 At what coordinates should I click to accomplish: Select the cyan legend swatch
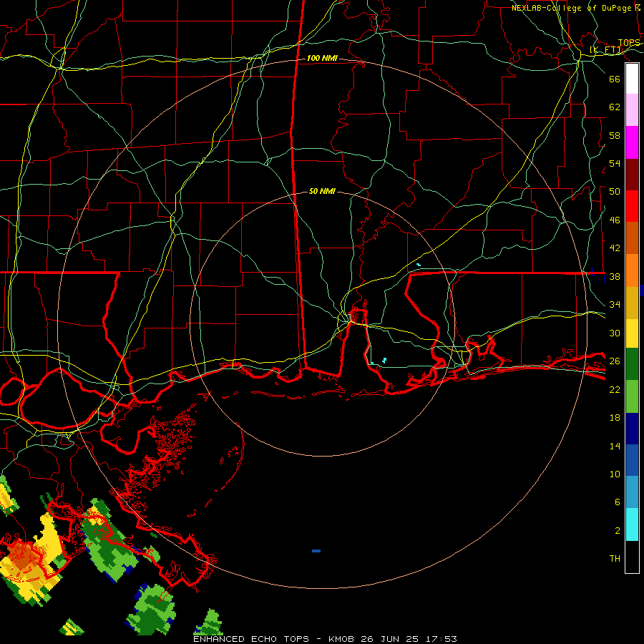tap(632, 525)
